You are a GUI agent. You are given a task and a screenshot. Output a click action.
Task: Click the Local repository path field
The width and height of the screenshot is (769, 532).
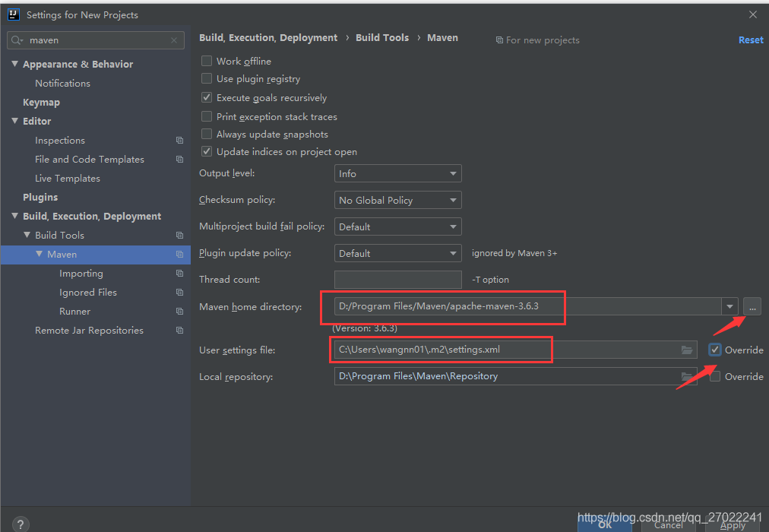(515, 376)
